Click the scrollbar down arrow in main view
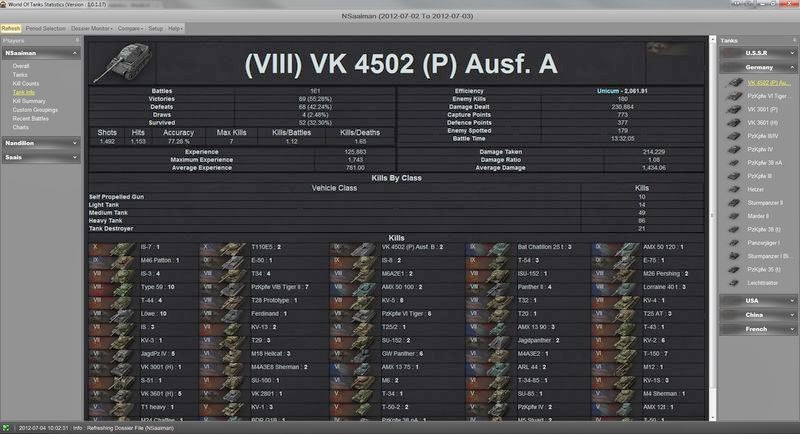Image resolution: width=800 pixels, height=434 pixels. click(712, 417)
